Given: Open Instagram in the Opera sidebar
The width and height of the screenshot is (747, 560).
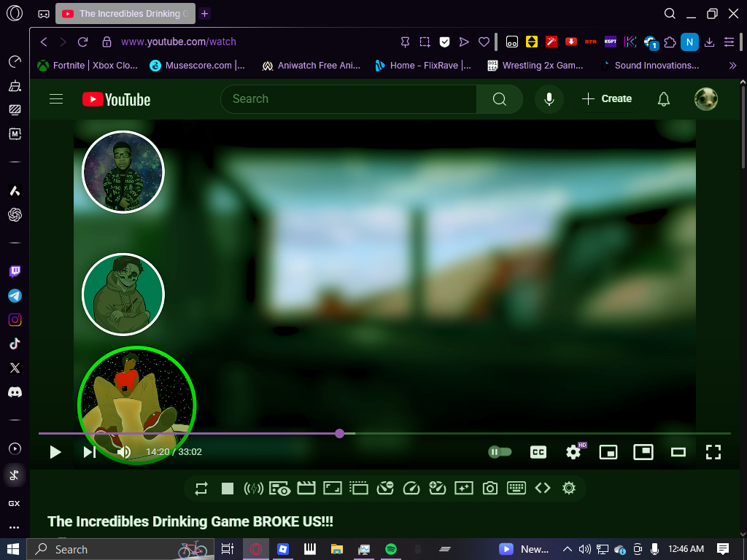Looking at the screenshot, I should [15, 320].
